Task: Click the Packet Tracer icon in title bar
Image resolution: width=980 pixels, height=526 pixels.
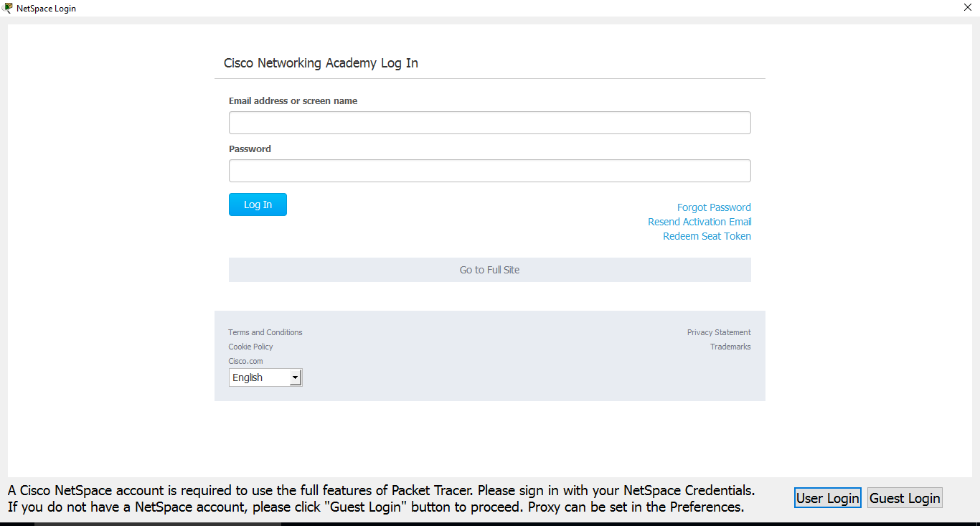Action: click(7, 8)
